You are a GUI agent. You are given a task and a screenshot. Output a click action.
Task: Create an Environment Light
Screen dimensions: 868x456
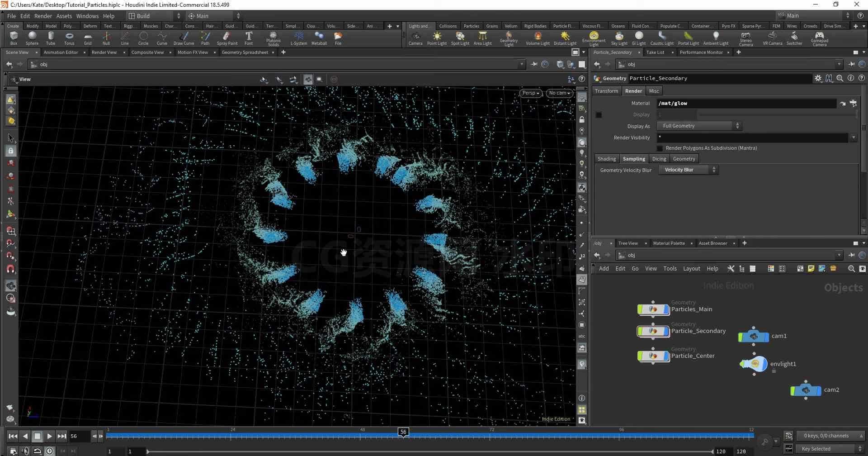coord(594,39)
